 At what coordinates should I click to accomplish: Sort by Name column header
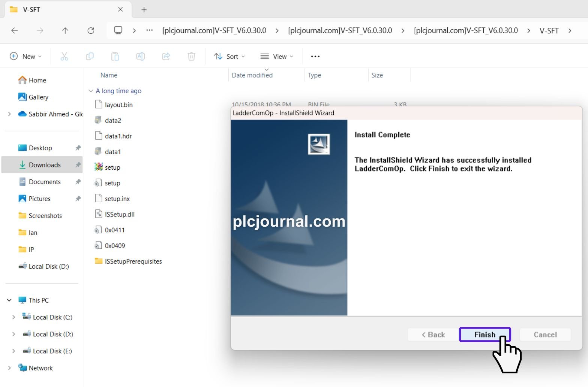(x=109, y=75)
